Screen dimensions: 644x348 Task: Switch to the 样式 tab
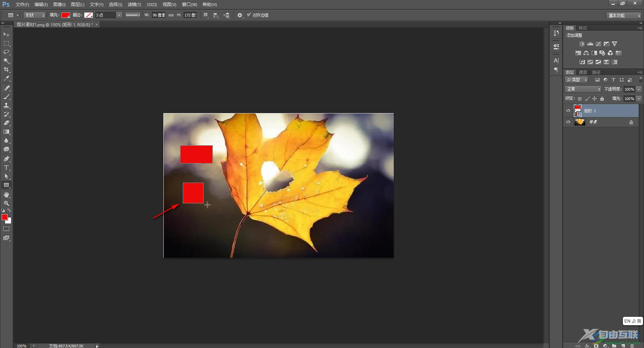[583, 28]
